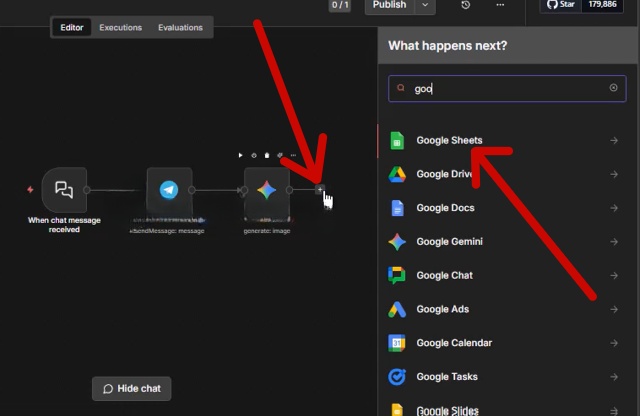Click the Publish button
Viewport: 640px width, 416px height.
(389, 5)
